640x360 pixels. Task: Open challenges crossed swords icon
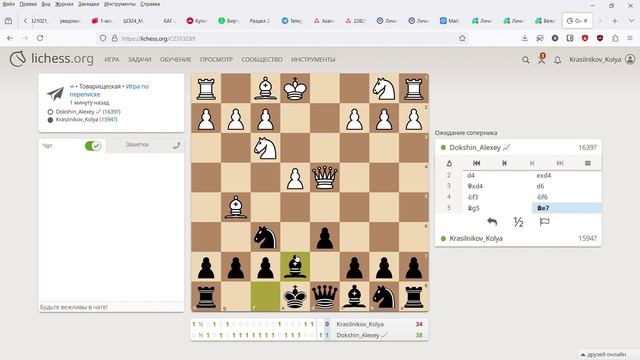pyautogui.click(x=542, y=59)
